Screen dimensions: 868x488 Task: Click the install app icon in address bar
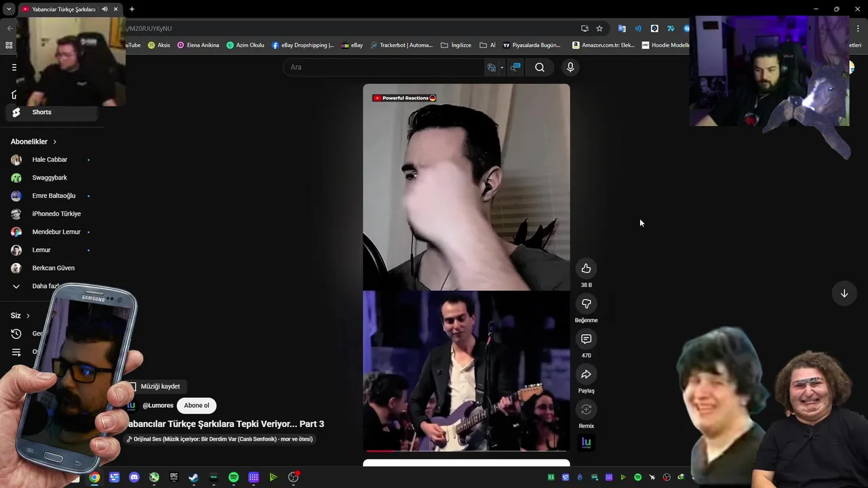click(585, 28)
